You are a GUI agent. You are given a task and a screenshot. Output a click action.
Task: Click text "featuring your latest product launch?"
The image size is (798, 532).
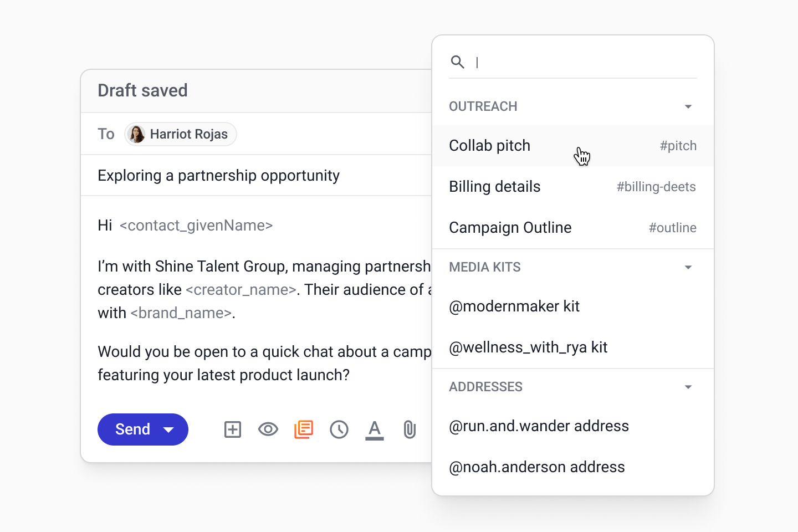(x=224, y=375)
